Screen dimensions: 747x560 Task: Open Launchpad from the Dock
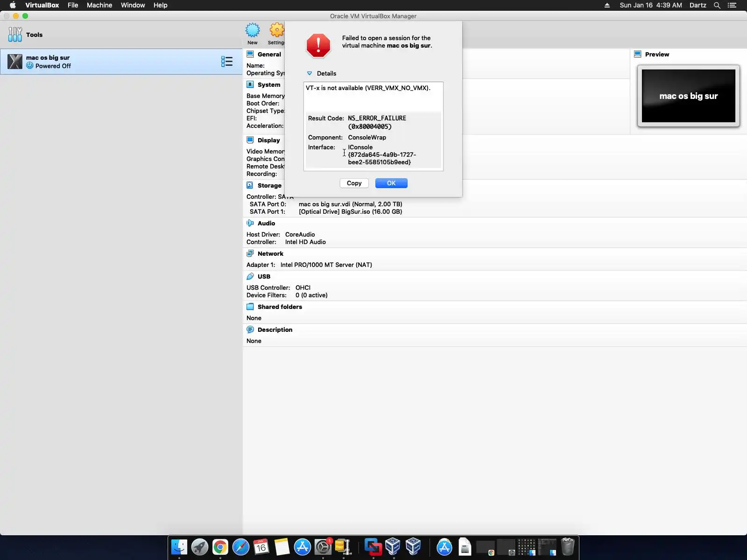(x=200, y=546)
